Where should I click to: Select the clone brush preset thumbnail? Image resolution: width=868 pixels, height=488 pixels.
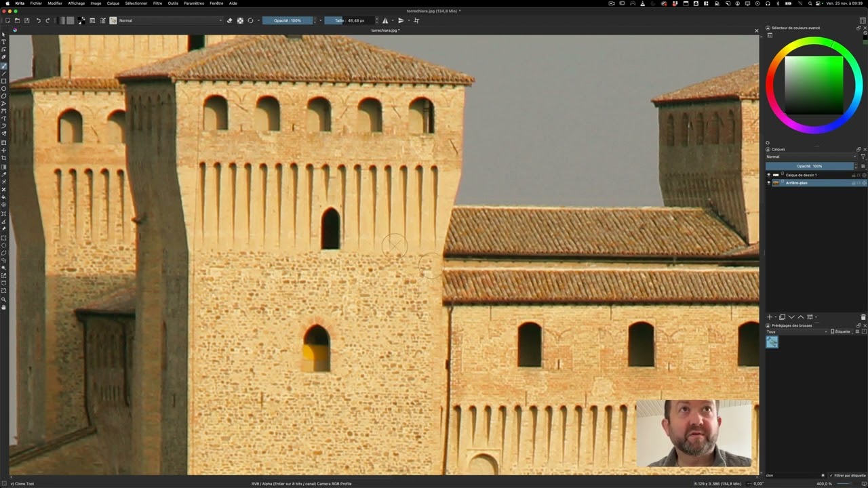pyautogui.click(x=772, y=342)
